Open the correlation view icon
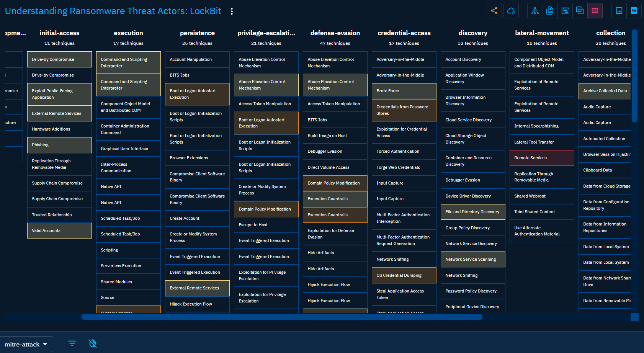Image resolution: width=644 pixels, height=353 pixels. [580, 11]
